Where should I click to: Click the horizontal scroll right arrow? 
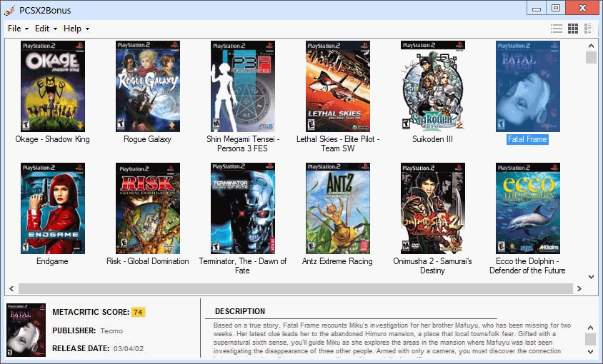pyautogui.click(x=579, y=288)
